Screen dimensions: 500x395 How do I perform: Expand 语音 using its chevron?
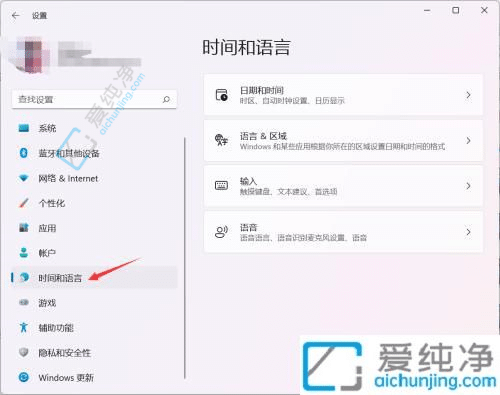(468, 232)
